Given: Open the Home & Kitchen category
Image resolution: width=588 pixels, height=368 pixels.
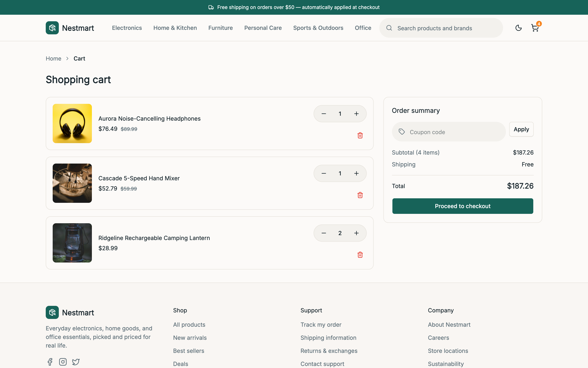Looking at the screenshot, I should (x=175, y=28).
